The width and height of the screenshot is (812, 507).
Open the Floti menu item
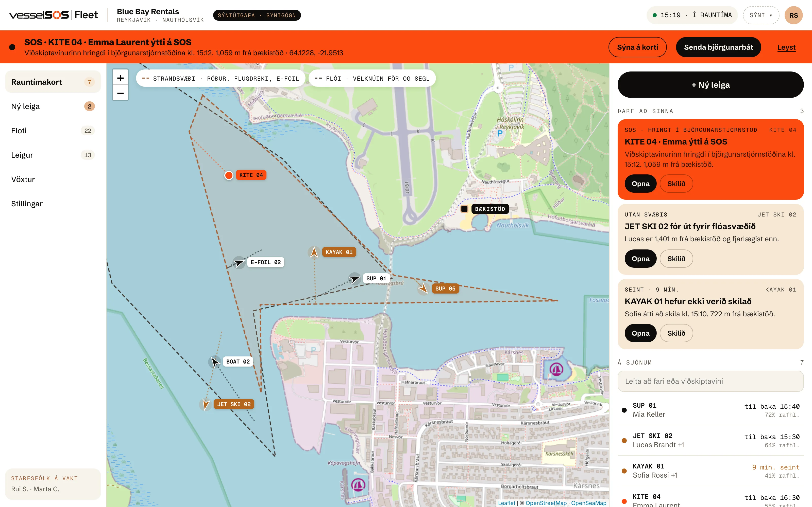tap(53, 131)
